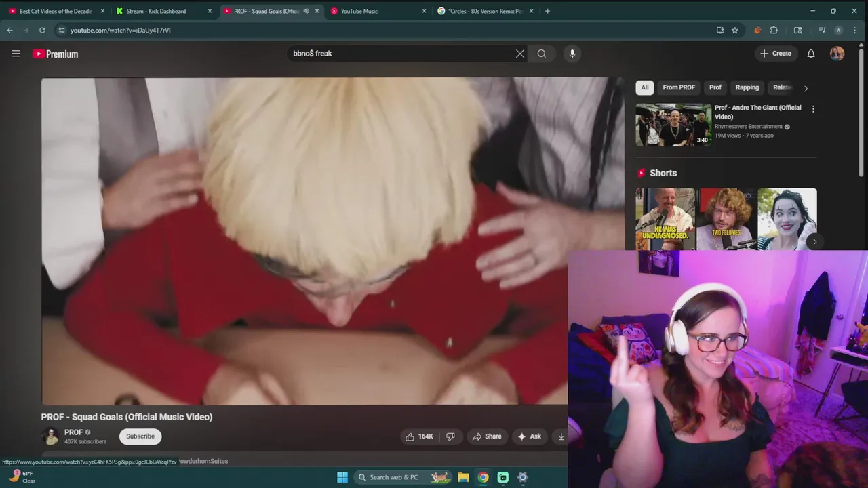Start voice search with the microphone
The height and width of the screenshot is (488, 868).
(572, 54)
